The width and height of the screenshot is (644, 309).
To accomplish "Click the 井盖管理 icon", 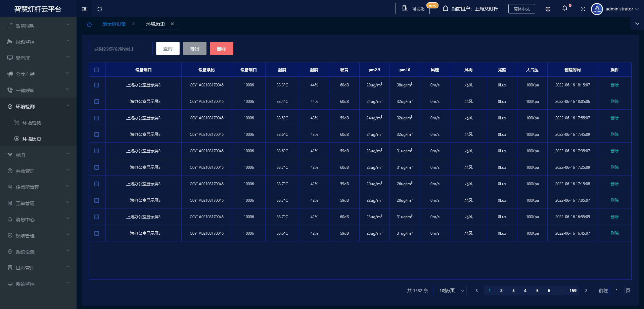I will click(x=10, y=171).
